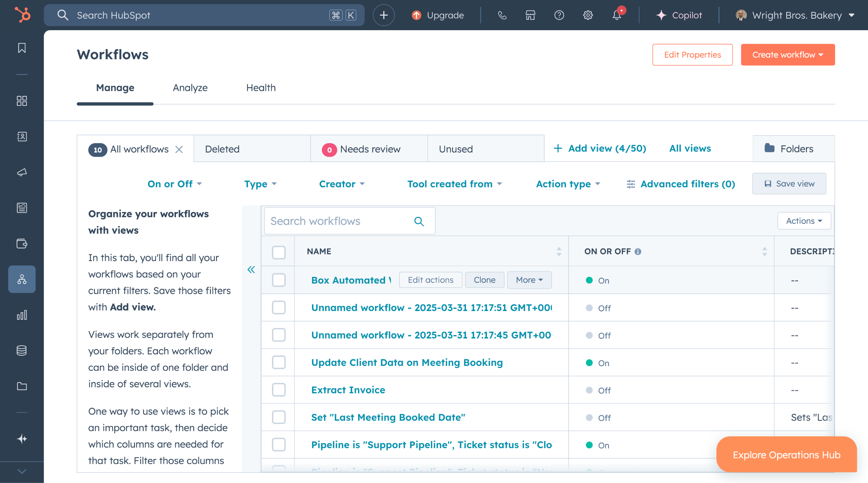Select the Box Automated workflow checkbox

[279, 280]
